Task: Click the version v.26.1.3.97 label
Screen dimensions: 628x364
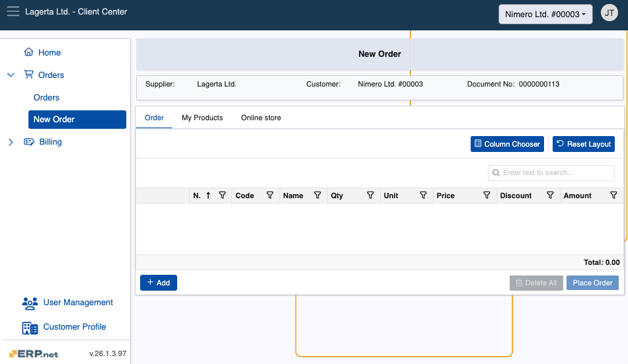Action: pyautogui.click(x=108, y=353)
